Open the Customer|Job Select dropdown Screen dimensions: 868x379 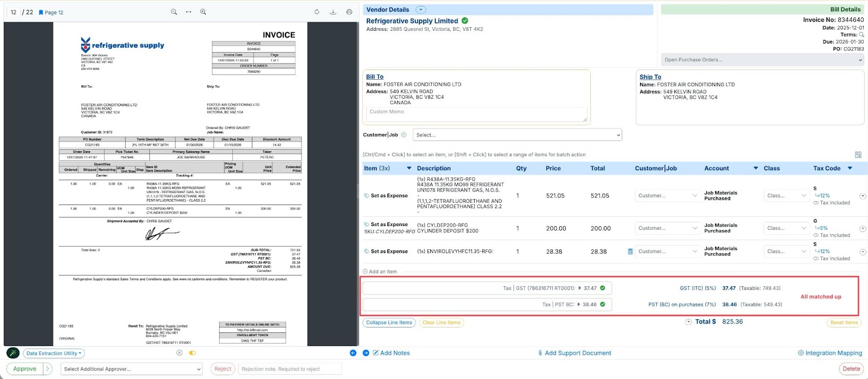[x=518, y=135]
